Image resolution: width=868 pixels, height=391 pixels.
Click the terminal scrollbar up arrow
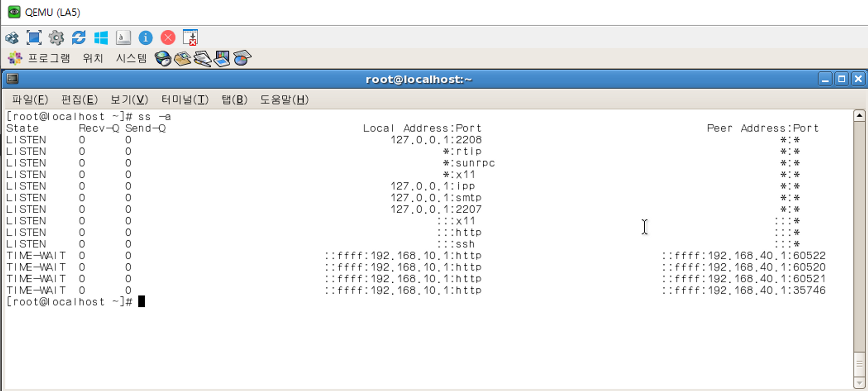859,115
